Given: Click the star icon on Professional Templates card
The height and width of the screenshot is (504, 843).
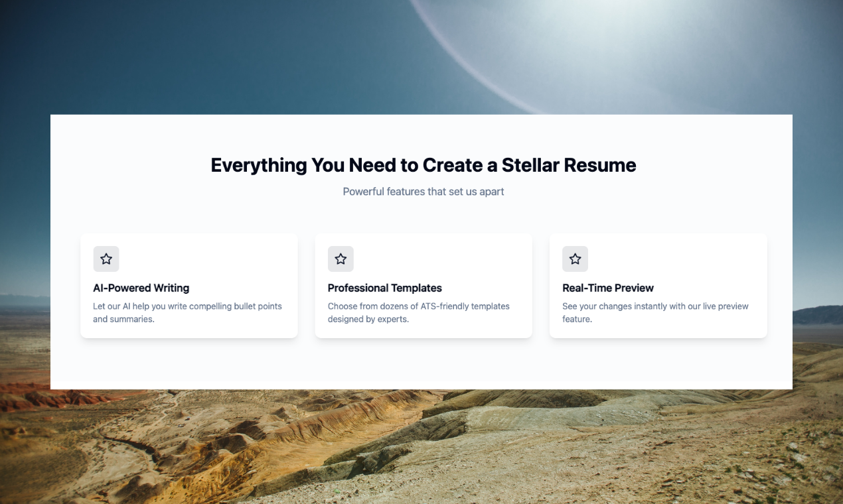Looking at the screenshot, I should click(341, 259).
